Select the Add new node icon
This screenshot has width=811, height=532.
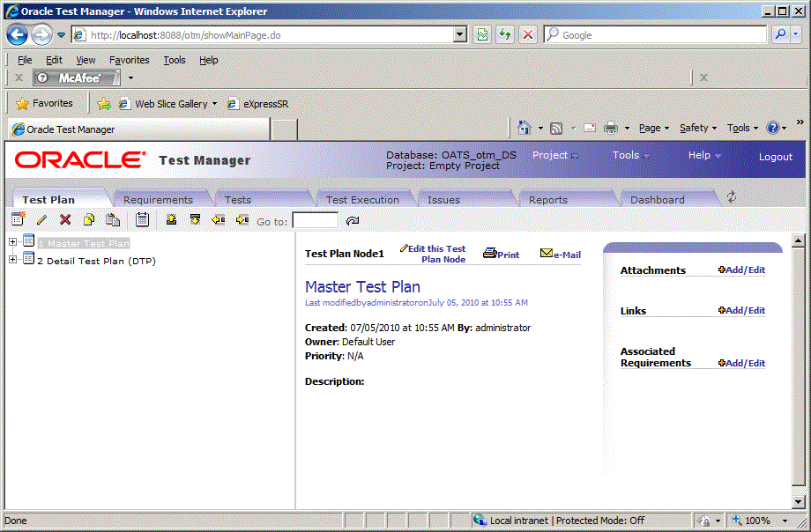coord(18,220)
